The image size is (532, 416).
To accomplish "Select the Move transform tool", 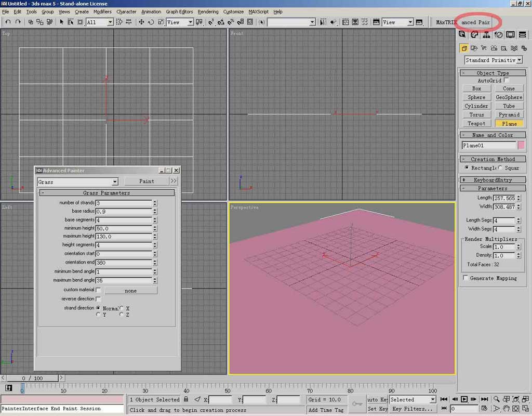I will point(141,22).
